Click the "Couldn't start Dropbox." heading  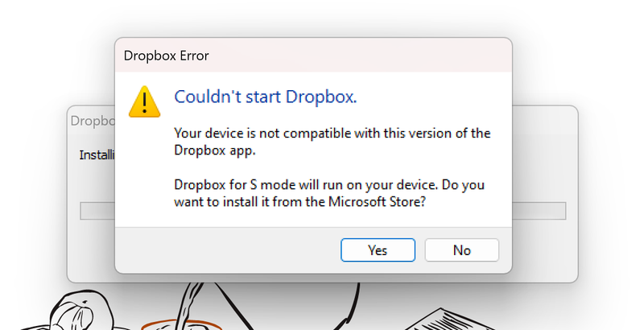pyautogui.click(x=266, y=97)
